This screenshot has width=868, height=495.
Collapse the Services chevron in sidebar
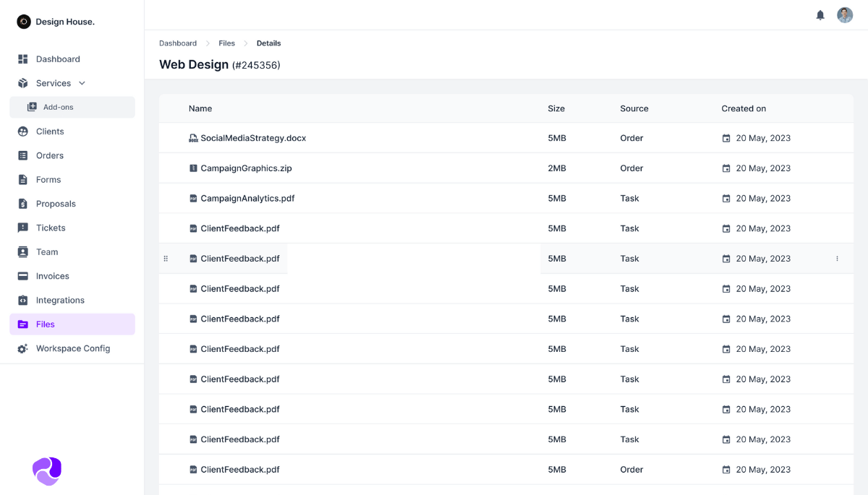(x=82, y=83)
